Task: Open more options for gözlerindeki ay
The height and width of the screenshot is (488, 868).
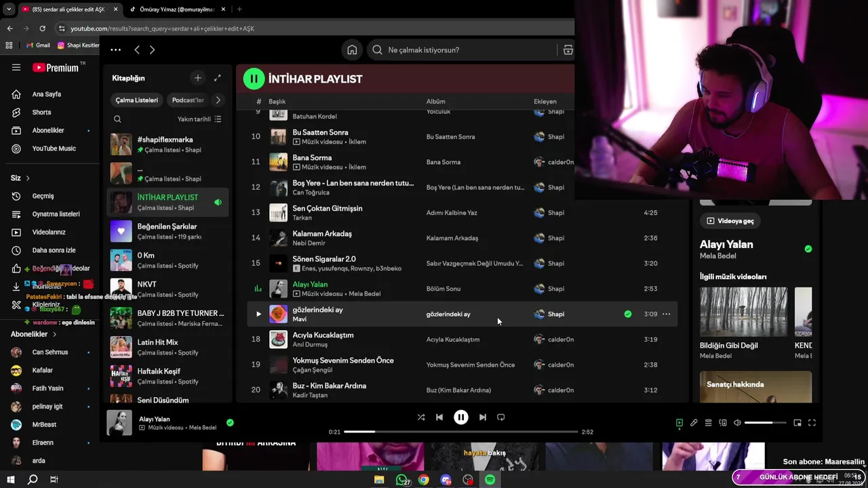Action: pyautogui.click(x=666, y=314)
